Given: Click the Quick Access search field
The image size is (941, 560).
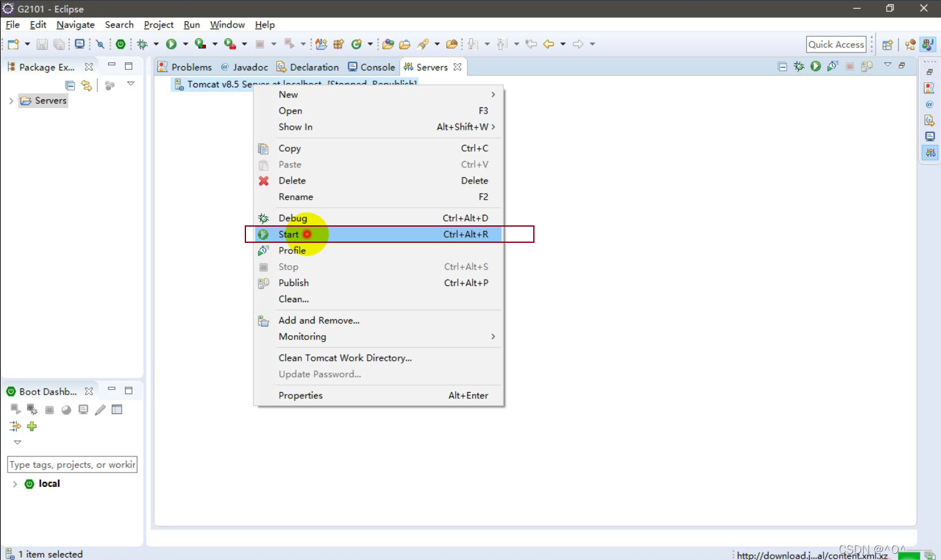Looking at the screenshot, I should [836, 44].
